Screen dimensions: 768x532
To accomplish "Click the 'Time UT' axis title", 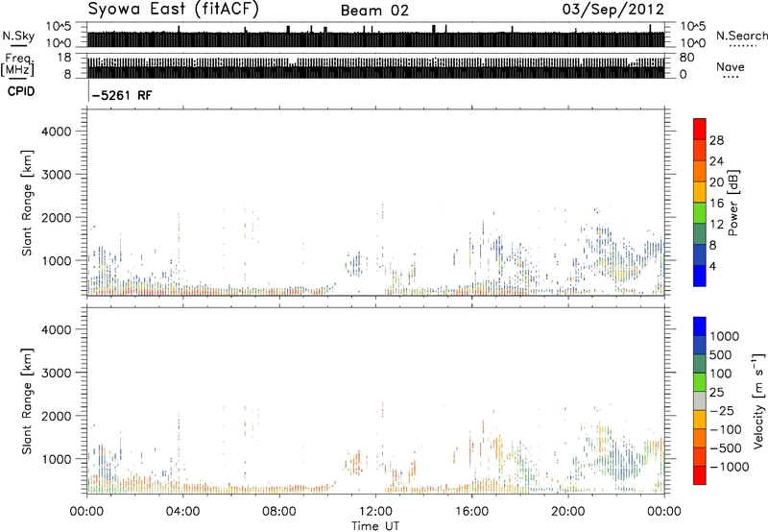I will 375,526.
